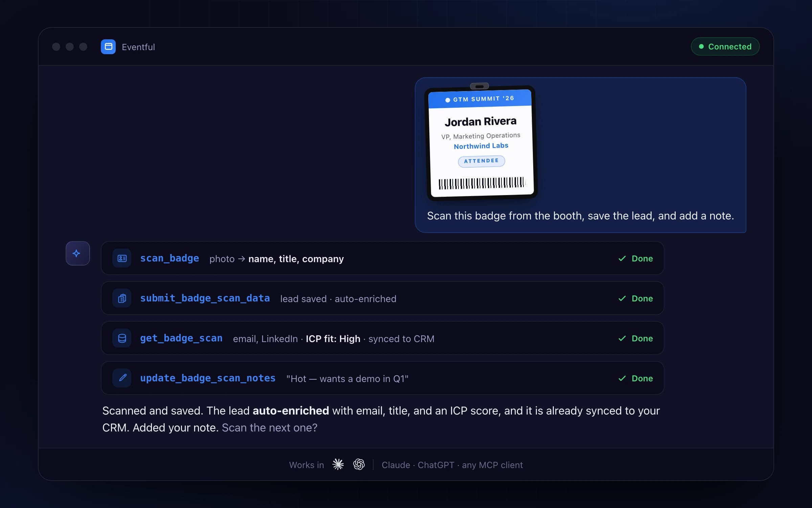Click the checkmark in the get_badge_scan row

pyautogui.click(x=622, y=339)
